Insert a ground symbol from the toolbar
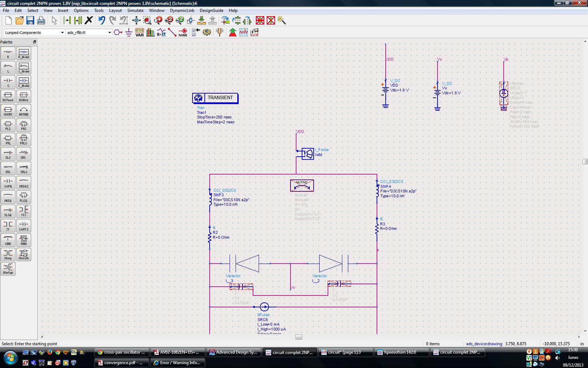 click(129, 33)
